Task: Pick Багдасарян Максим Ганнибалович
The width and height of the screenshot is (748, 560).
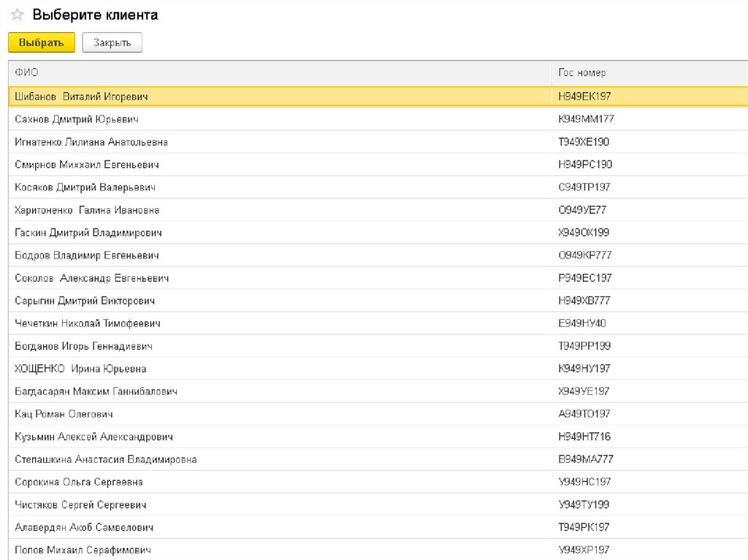Action: pos(96,391)
